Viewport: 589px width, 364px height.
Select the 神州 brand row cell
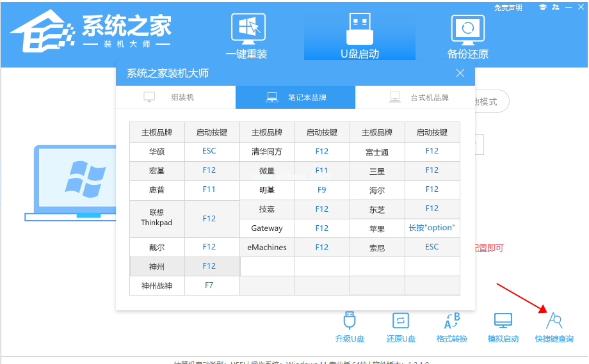[x=157, y=266]
